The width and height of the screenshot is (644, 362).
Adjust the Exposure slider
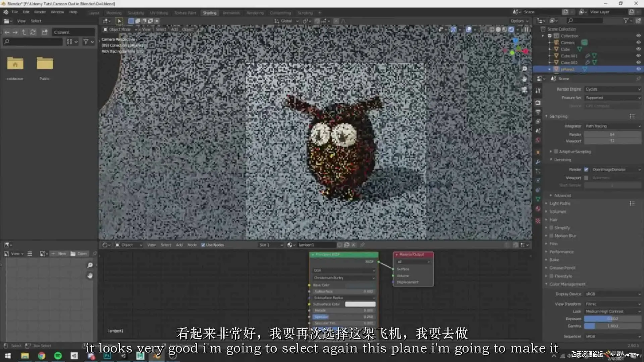pyautogui.click(x=612, y=319)
